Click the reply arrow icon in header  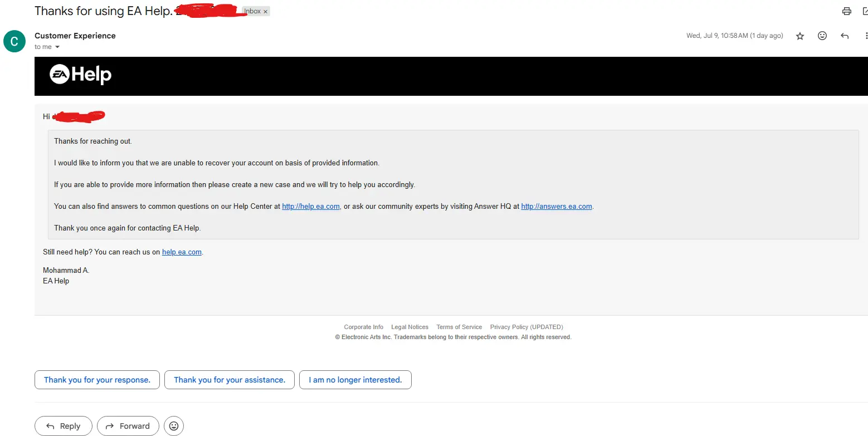coord(845,36)
